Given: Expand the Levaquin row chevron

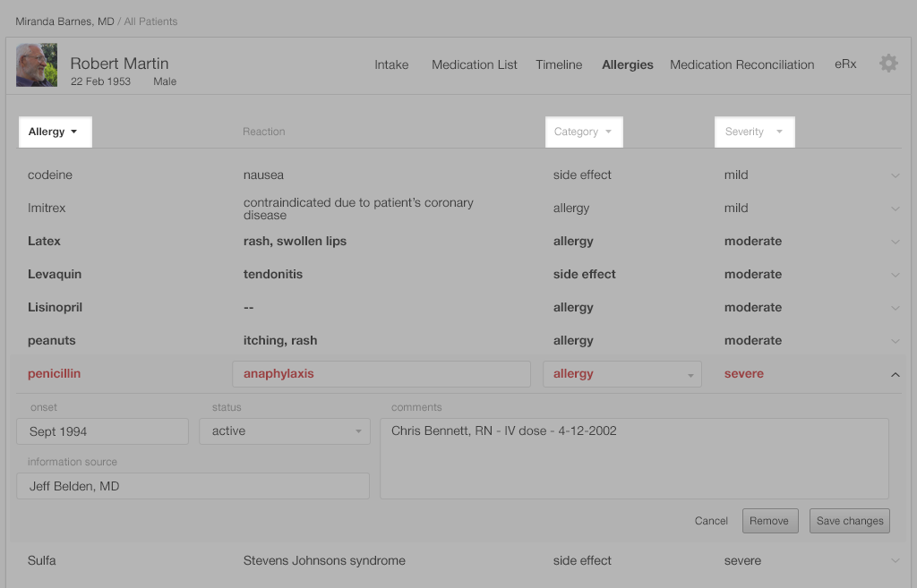Looking at the screenshot, I should click(x=896, y=275).
